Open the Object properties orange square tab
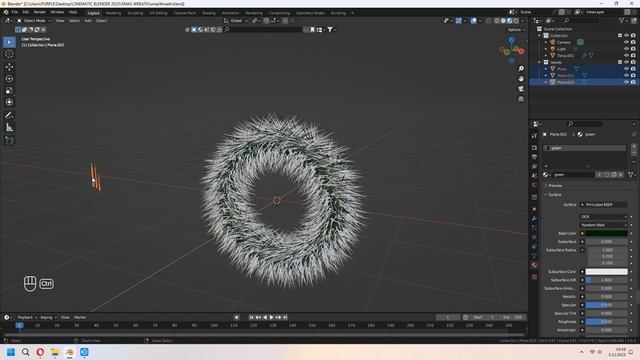The image size is (640, 360). point(534,209)
